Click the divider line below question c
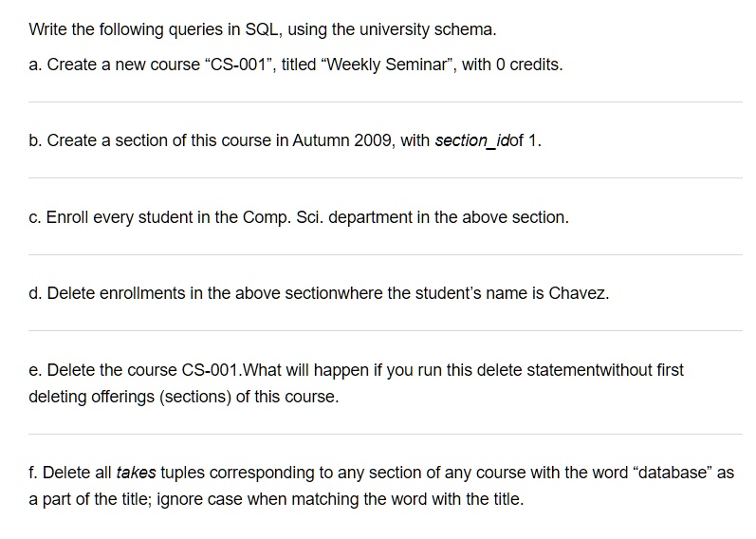The height and width of the screenshot is (539, 756). tap(385, 254)
